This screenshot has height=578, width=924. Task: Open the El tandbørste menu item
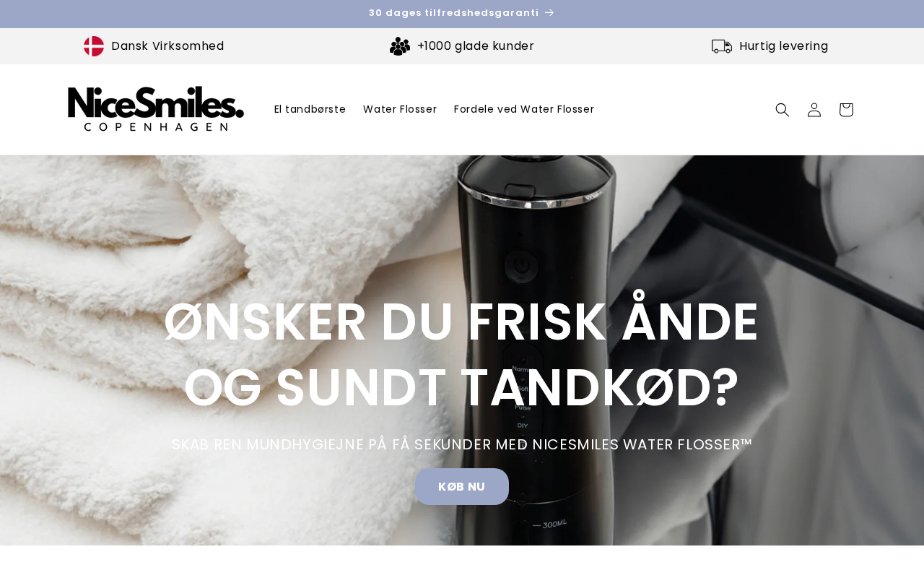(310, 109)
